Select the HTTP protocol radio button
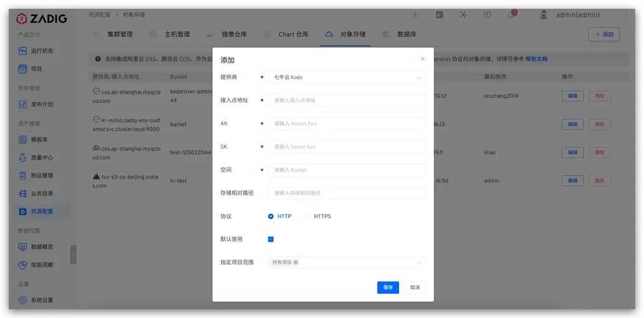The height and width of the screenshot is (318, 644). point(270,216)
